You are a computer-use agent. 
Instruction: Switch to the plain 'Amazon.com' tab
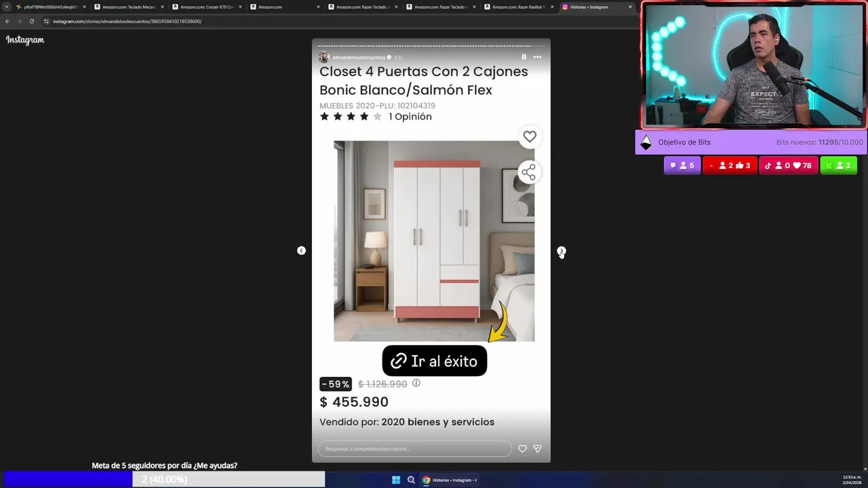tap(283, 7)
